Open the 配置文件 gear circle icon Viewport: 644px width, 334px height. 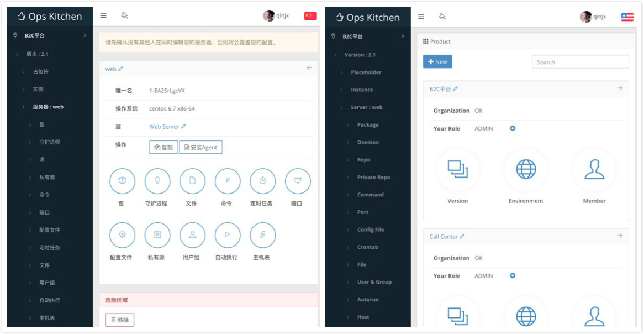click(122, 235)
